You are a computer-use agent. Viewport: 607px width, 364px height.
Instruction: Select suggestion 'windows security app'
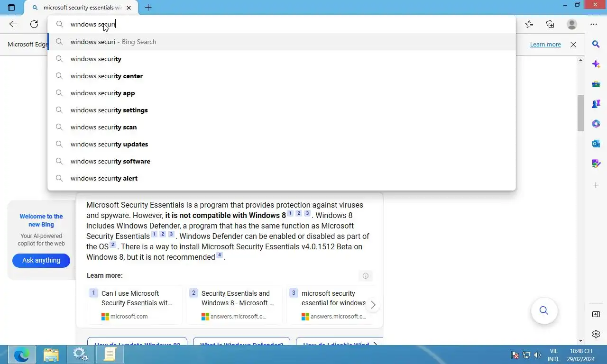coord(282,93)
